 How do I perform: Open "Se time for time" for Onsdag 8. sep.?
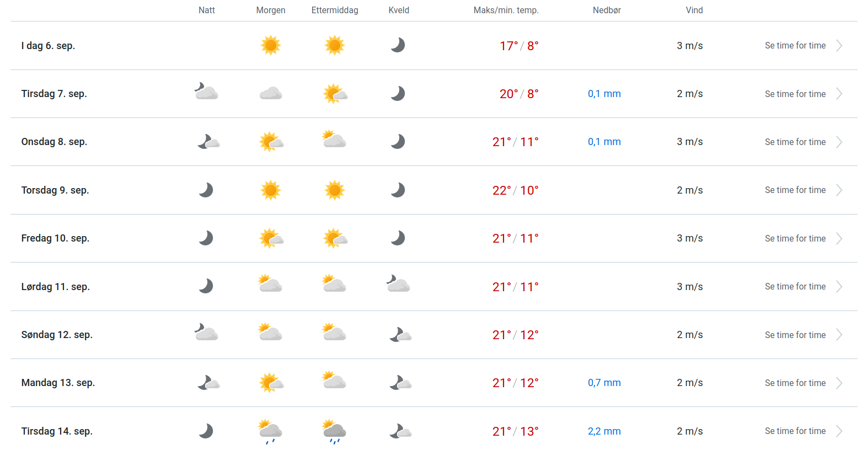(x=795, y=142)
